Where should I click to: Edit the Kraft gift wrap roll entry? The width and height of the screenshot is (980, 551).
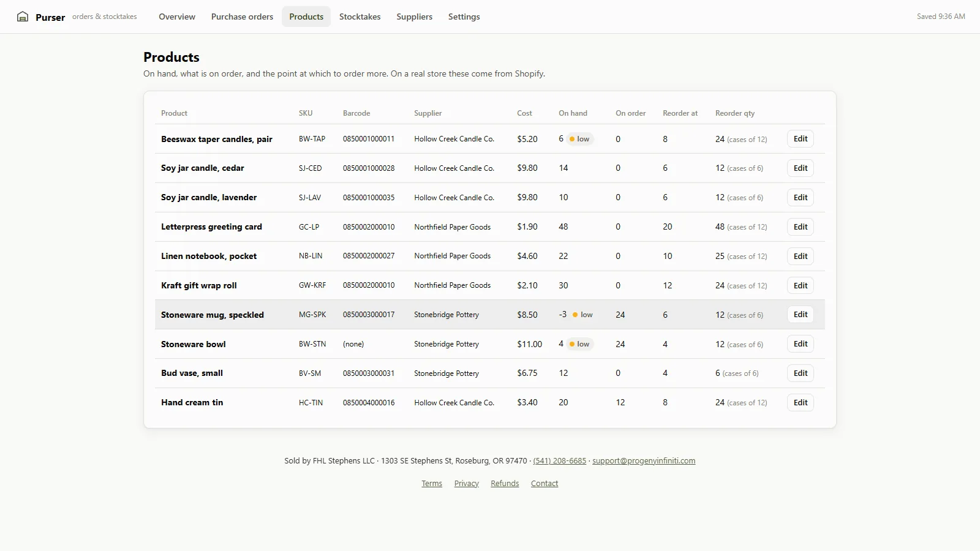[801, 286]
